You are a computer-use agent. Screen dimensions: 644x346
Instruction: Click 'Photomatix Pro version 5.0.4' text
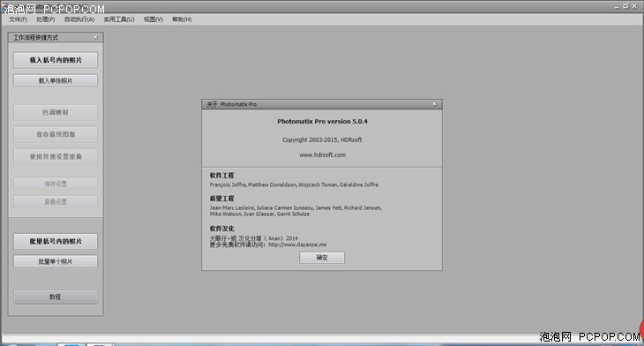(x=322, y=121)
